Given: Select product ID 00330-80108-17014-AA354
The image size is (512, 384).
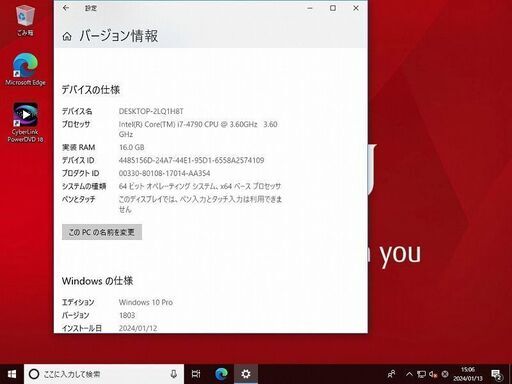Looking at the screenshot, I should [x=164, y=173].
